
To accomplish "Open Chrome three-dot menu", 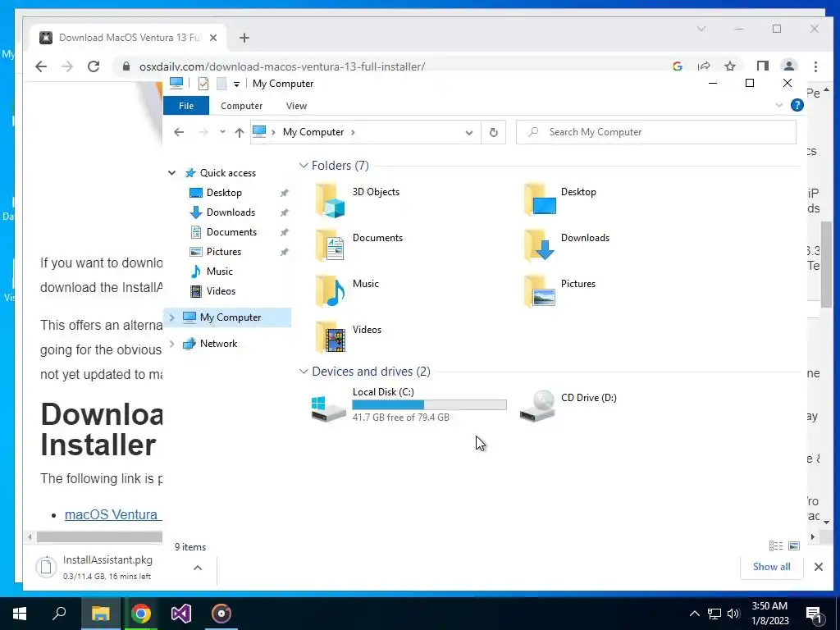I will coord(815,66).
